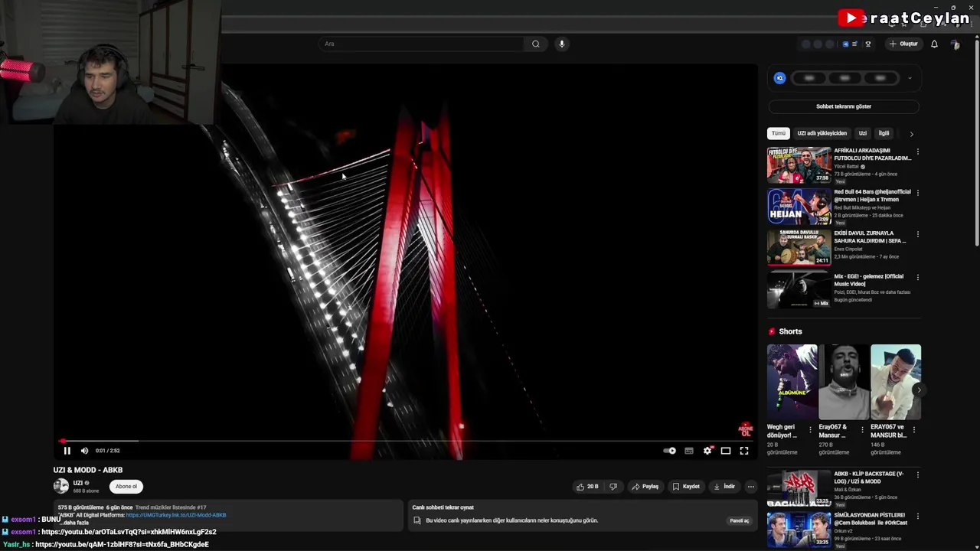The width and height of the screenshot is (980, 551).
Task: Start voice search with microphone icon
Action: click(562, 44)
